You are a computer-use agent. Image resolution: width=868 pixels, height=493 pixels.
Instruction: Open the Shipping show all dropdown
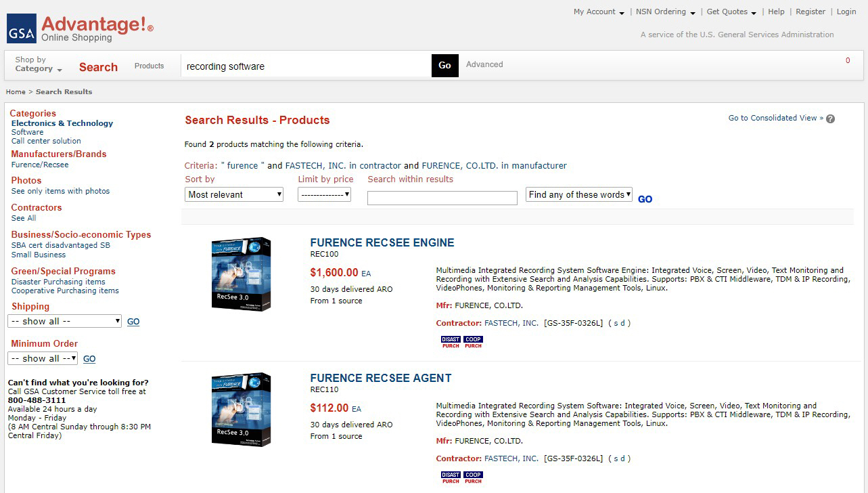(x=65, y=321)
